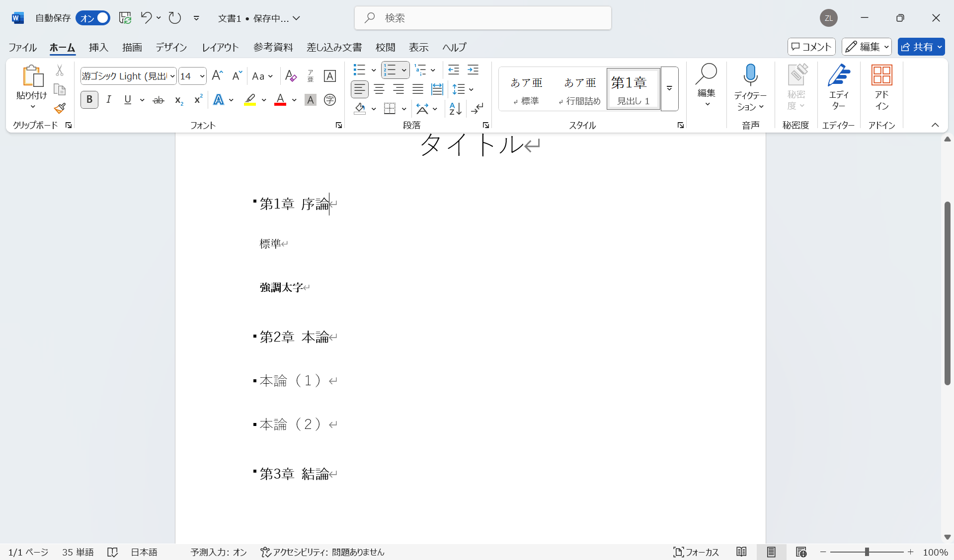The width and height of the screenshot is (954, 560).
Task: Click the Save icon in quick access toolbar
Action: tap(125, 18)
